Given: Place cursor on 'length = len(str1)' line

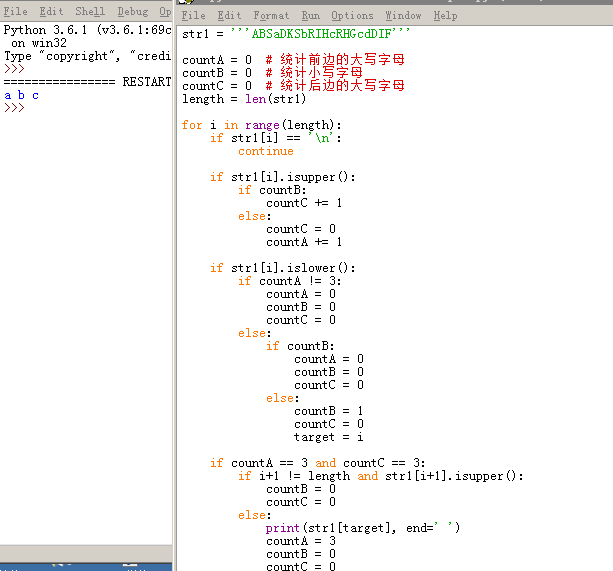Looking at the screenshot, I should coord(243,99).
